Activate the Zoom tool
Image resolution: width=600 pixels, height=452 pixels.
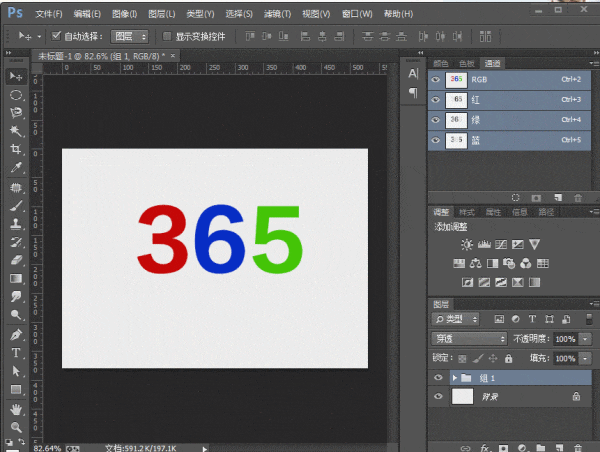pos(16,426)
